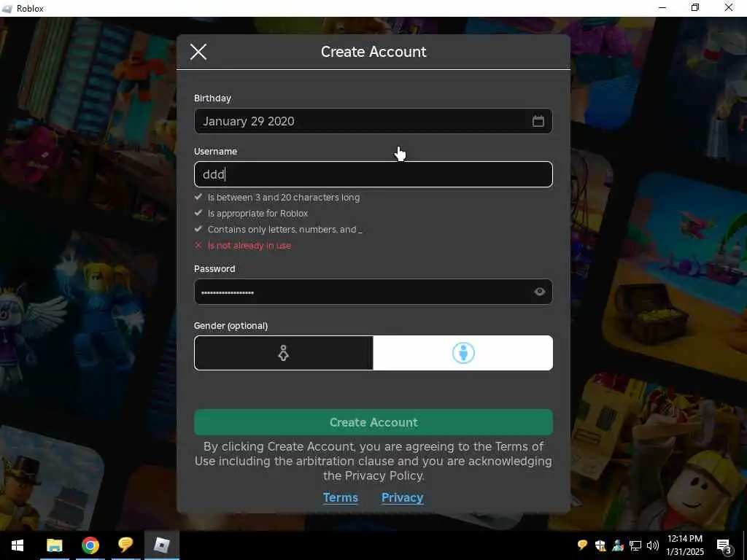
Task: Open the Privacy link
Action: (x=402, y=497)
